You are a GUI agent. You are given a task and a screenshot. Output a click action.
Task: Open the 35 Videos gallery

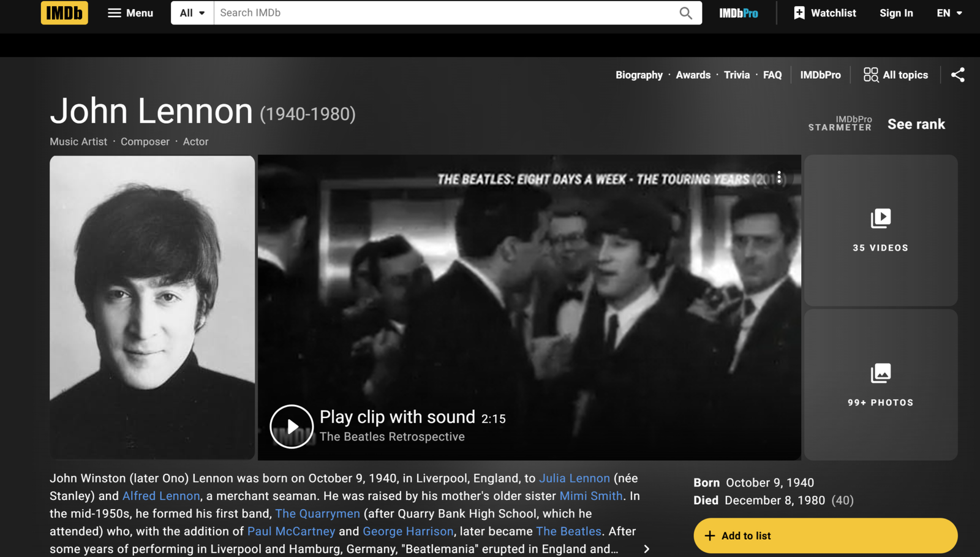tap(880, 230)
